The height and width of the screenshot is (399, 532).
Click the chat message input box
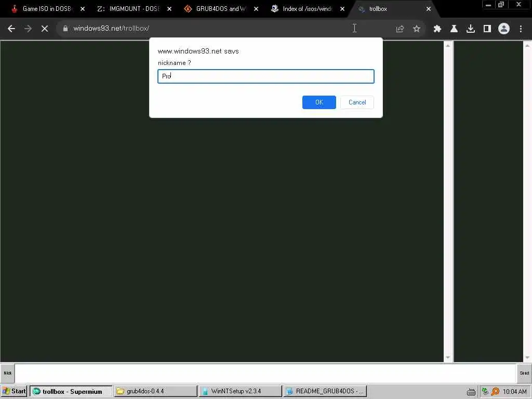(265, 373)
